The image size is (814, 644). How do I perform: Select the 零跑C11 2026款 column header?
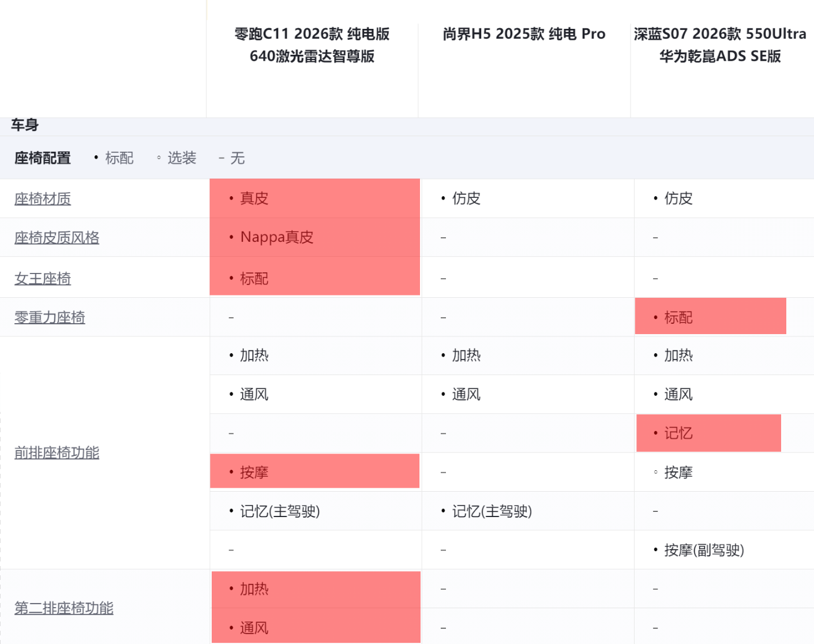tap(312, 45)
